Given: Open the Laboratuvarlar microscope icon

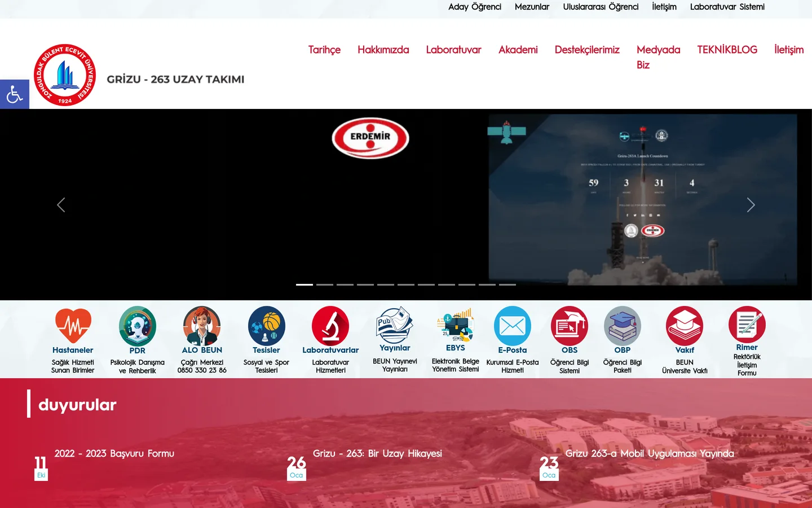Looking at the screenshot, I should (330, 326).
